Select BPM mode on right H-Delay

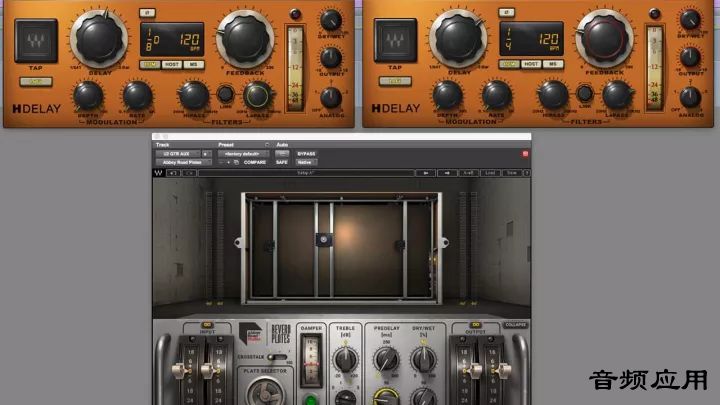(x=509, y=64)
